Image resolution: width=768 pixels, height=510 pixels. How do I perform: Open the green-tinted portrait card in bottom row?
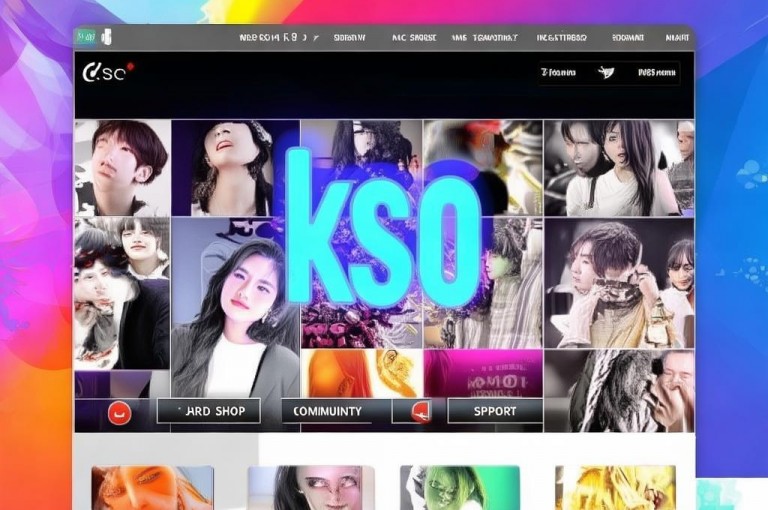(x=460, y=488)
